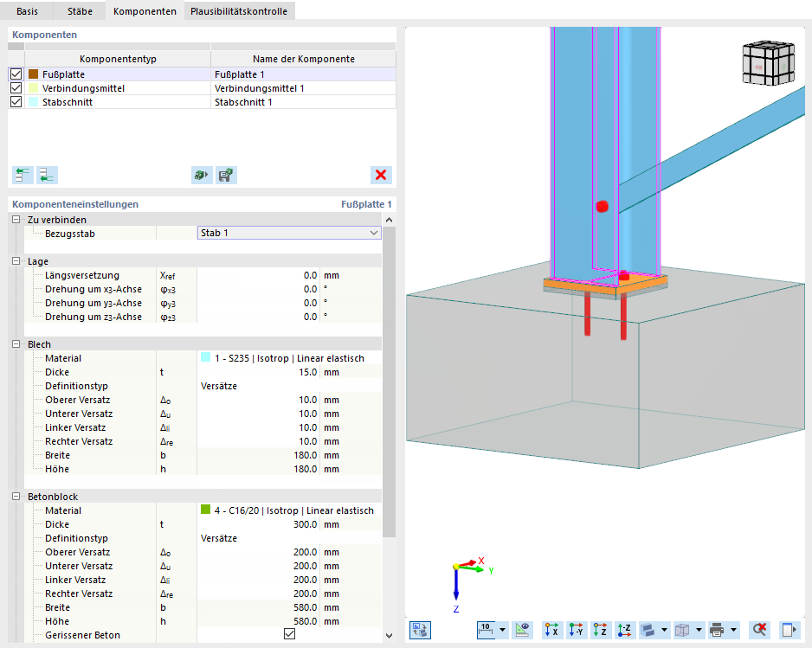
Task: Select the view in X direction icon
Action: point(551,630)
